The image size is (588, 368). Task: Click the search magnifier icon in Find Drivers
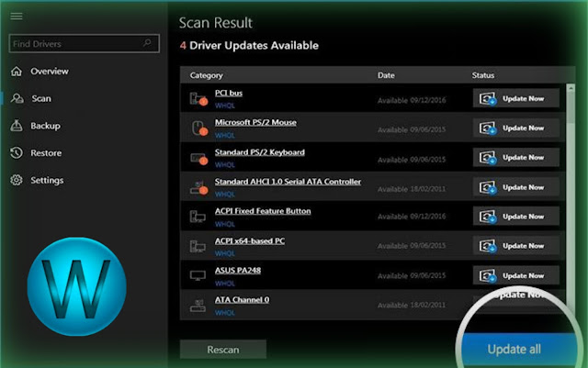click(x=147, y=43)
